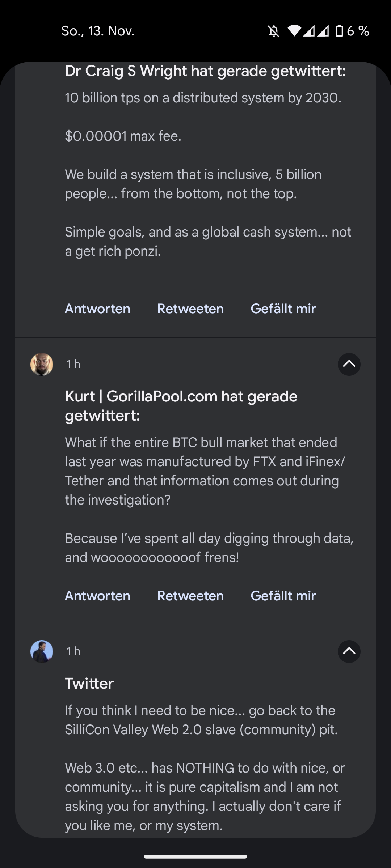Image resolution: width=391 pixels, height=868 pixels.
Task: Tap Kurt GorillaPool's profile avatar
Action: click(42, 364)
